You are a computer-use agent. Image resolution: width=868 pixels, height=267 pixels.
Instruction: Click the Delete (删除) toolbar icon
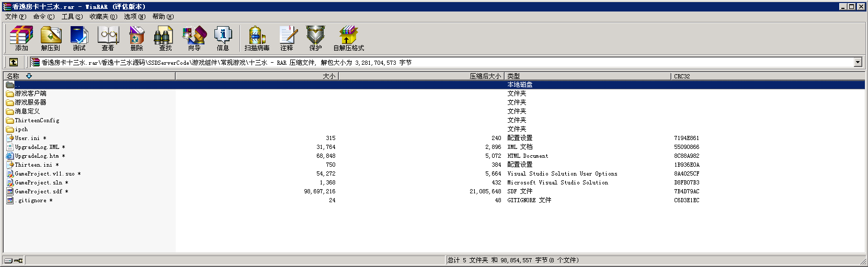coord(137,38)
